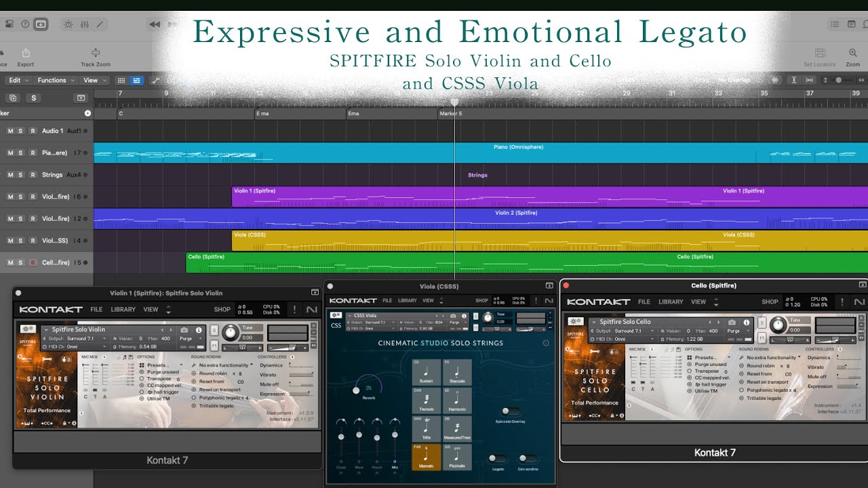Click the global Solo S button above tracks

pyautogui.click(x=34, y=98)
